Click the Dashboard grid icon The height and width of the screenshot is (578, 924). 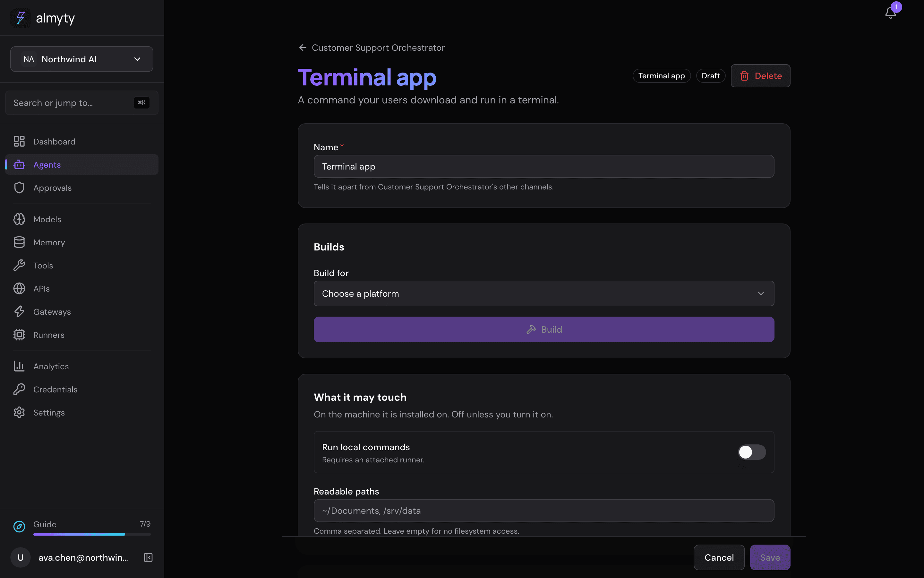(x=19, y=141)
